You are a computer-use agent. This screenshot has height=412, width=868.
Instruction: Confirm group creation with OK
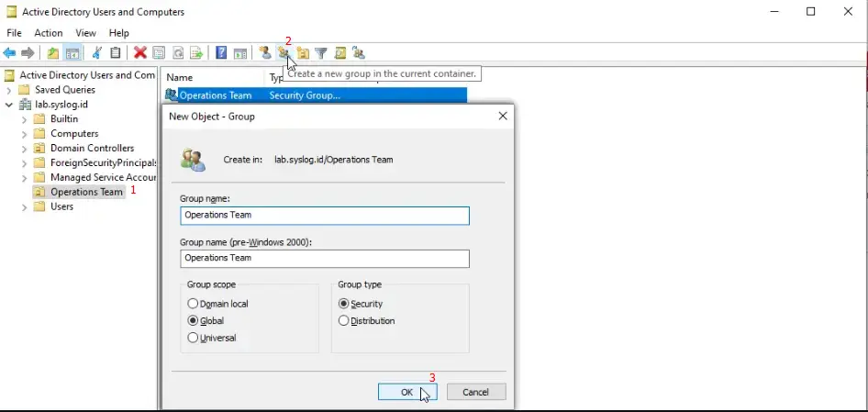[x=407, y=392]
